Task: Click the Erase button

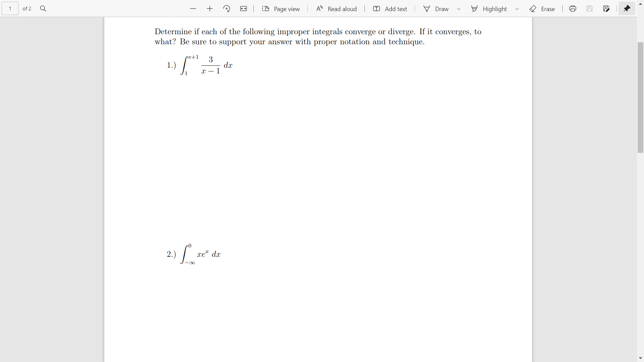Action: [542, 8]
